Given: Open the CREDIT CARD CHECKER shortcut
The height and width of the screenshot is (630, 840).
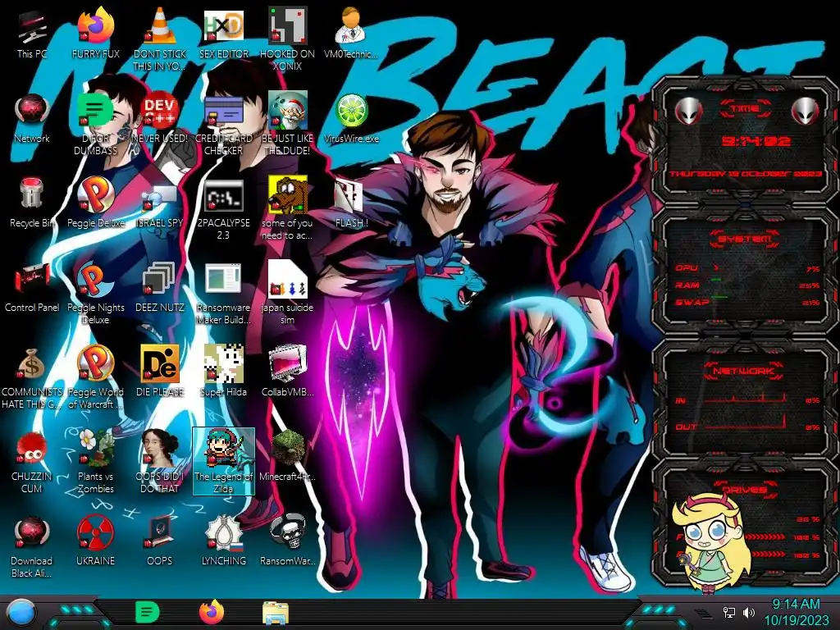Looking at the screenshot, I should [x=223, y=124].
